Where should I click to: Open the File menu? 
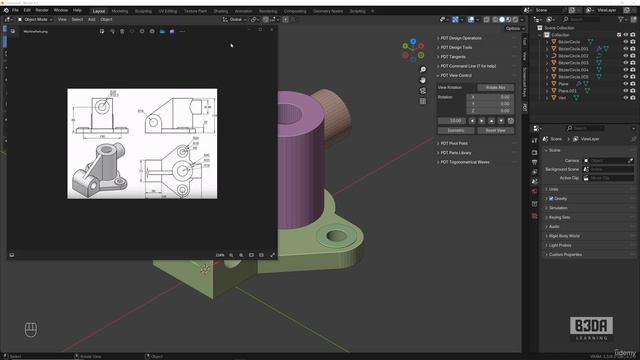coord(15,10)
